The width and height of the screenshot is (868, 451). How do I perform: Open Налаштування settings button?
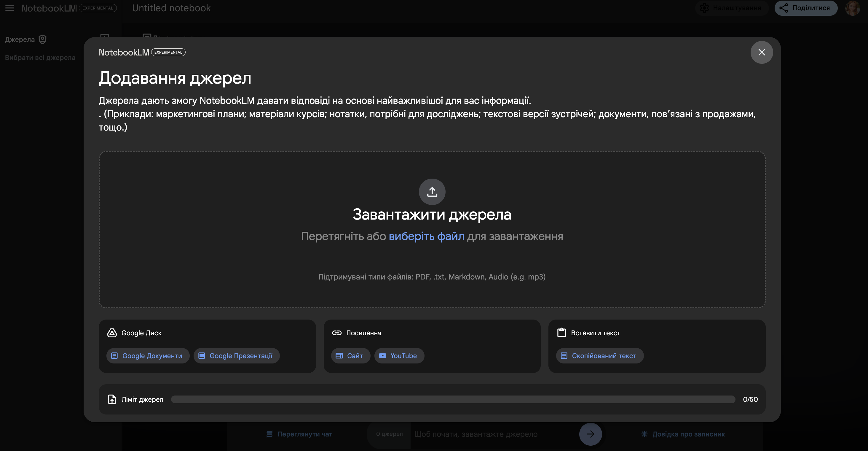(x=732, y=8)
